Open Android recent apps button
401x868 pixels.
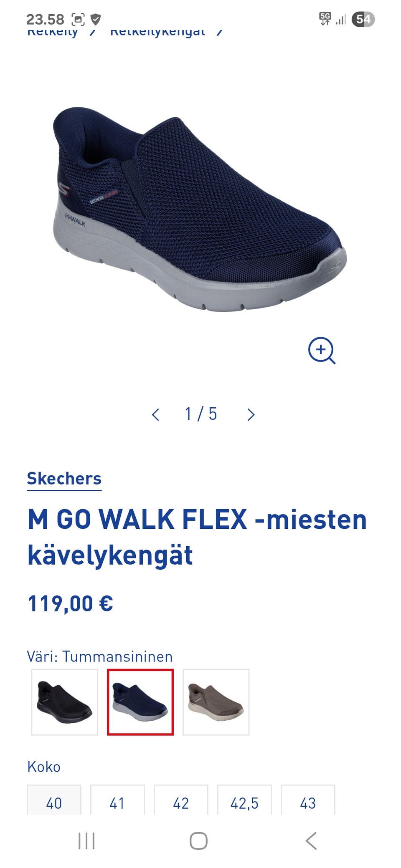coord(86,841)
